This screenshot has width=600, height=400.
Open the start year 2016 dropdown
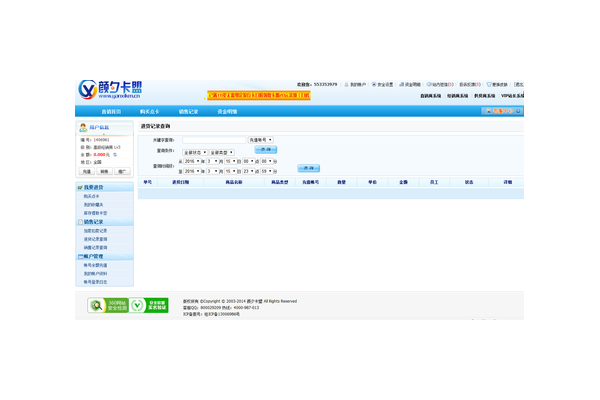click(192, 162)
